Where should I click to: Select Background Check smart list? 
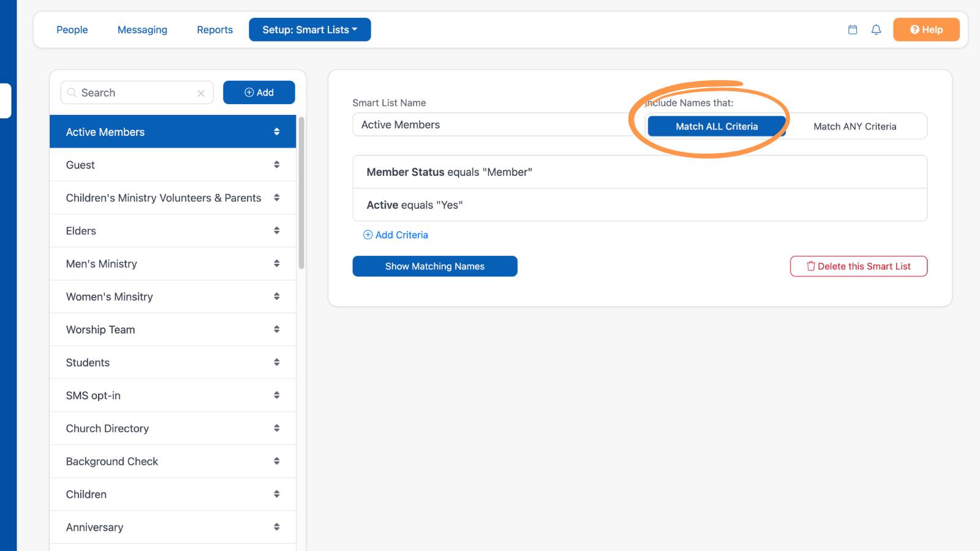[x=173, y=461]
